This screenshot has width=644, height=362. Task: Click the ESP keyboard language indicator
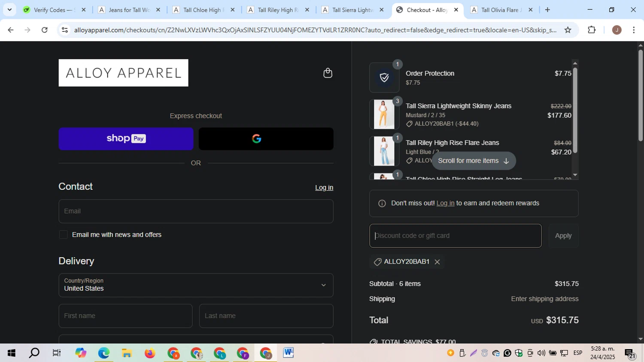coord(578,353)
